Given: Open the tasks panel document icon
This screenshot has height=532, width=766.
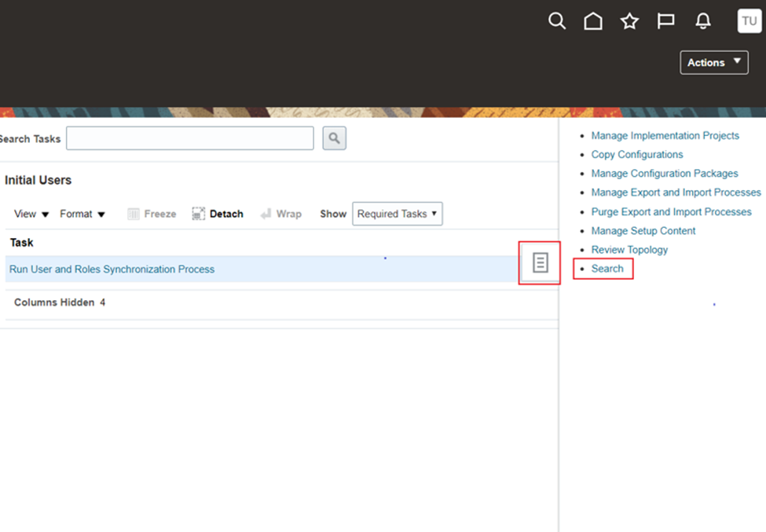Looking at the screenshot, I should (540, 263).
